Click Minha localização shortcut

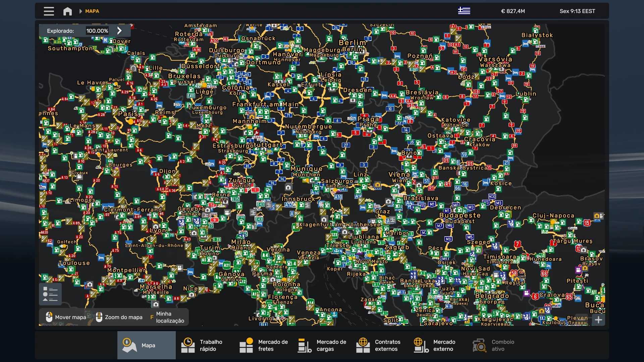click(x=167, y=317)
